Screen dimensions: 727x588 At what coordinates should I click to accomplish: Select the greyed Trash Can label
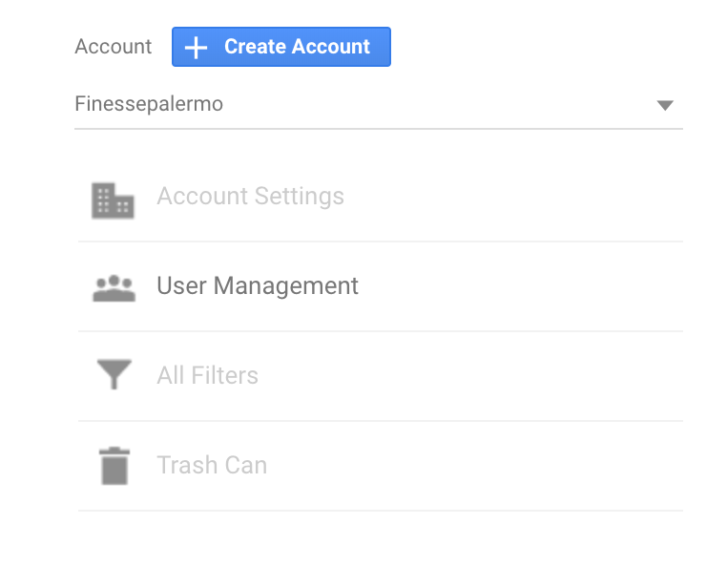click(212, 465)
